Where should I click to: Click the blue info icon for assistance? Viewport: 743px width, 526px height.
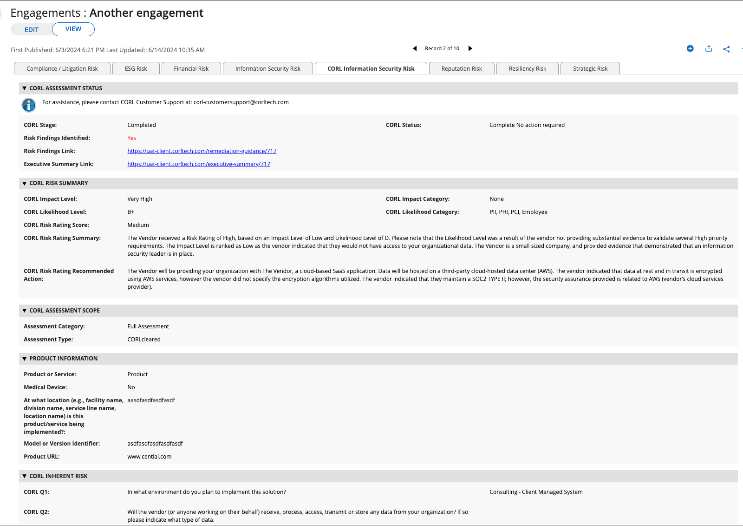tap(28, 105)
